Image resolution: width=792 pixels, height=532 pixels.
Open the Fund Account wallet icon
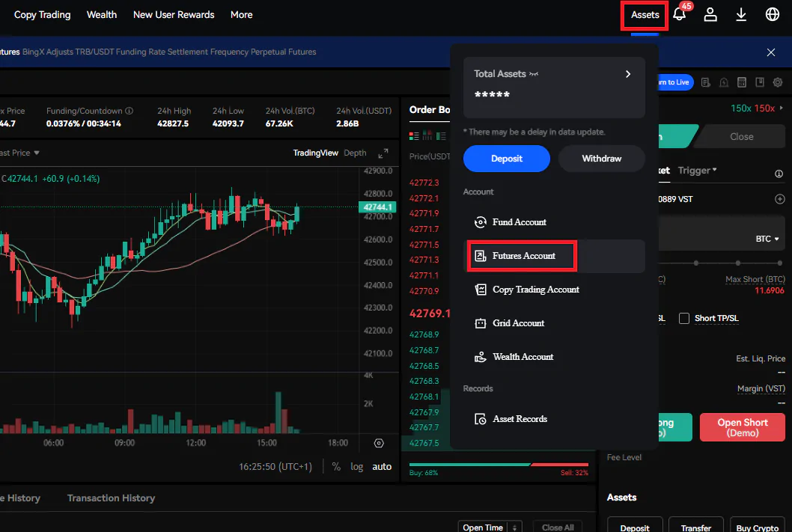click(x=480, y=222)
